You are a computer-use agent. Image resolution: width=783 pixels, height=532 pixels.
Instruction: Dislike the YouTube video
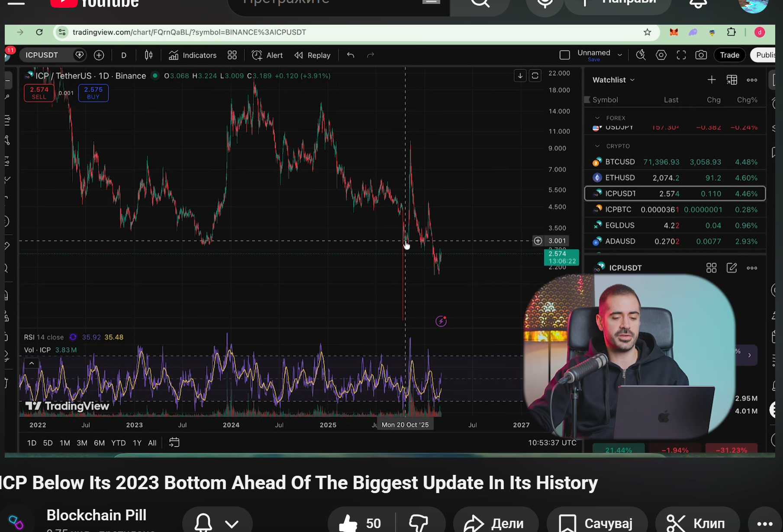click(419, 523)
